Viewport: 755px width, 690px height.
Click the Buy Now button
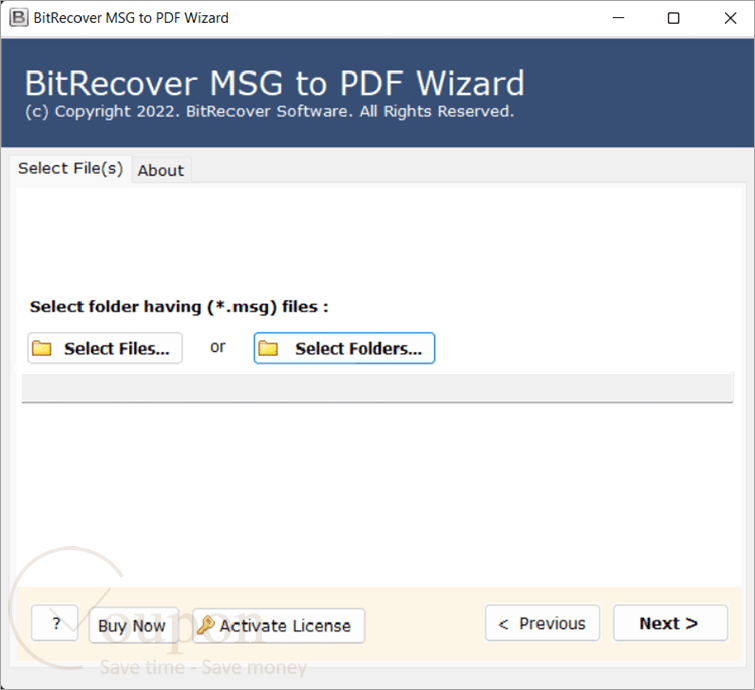click(133, 625)
